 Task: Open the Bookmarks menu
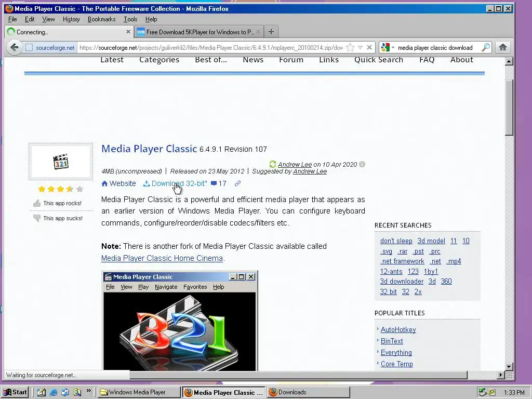pos(101,19)
